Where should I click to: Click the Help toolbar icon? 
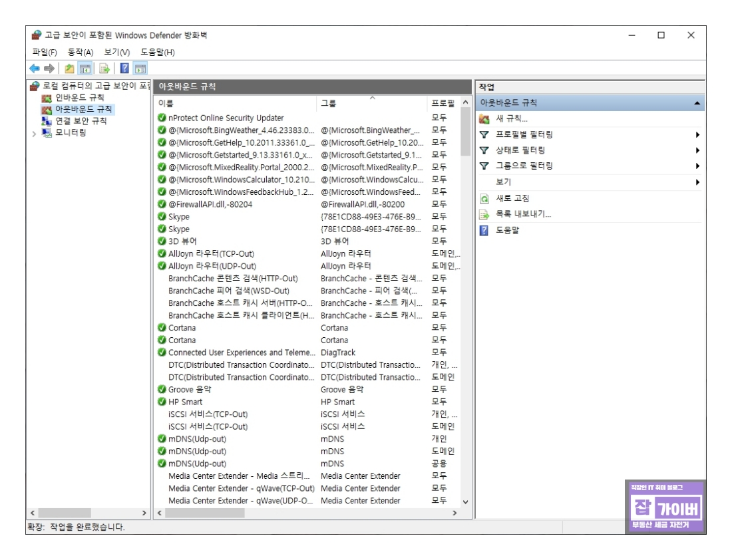tap(124, 69)
